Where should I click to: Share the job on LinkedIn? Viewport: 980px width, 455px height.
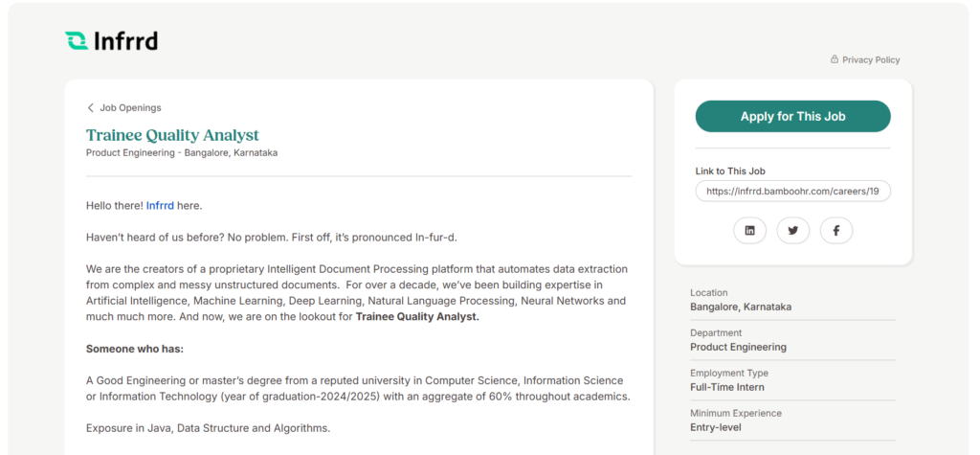[749, 231]
